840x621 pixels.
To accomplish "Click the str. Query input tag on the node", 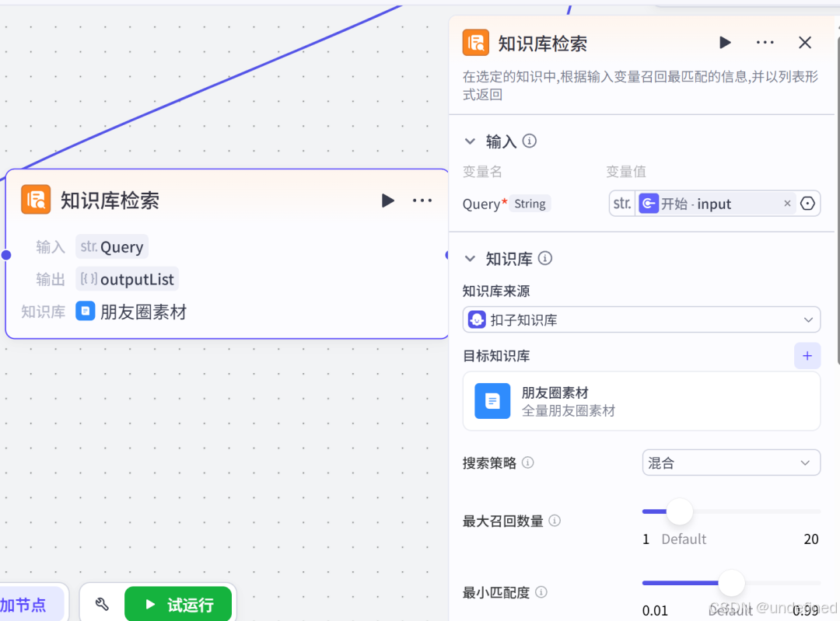I will pyautogui.click(x=111, y=247).
